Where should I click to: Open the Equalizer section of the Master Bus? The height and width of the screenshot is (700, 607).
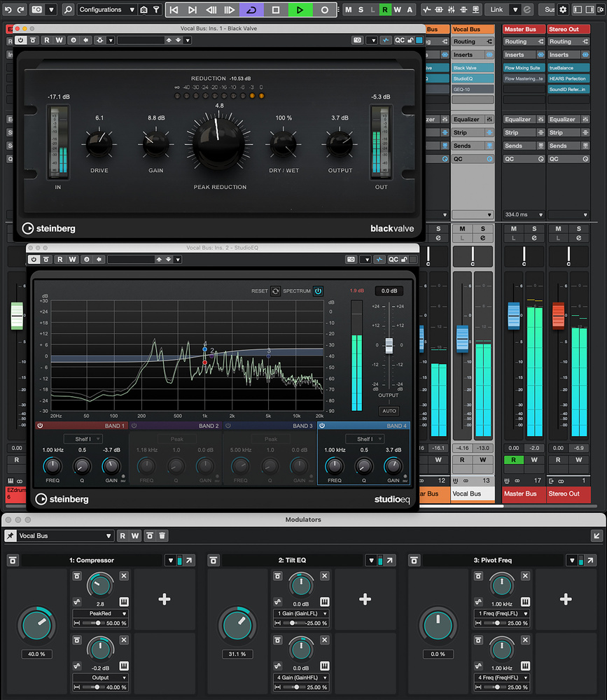(x=518, y=120)
